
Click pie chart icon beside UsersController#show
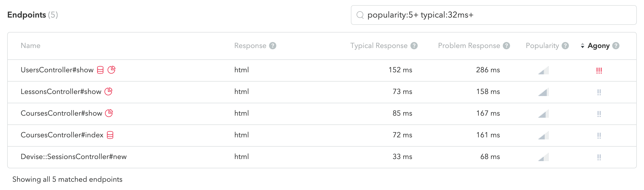[x=111, y=70]
